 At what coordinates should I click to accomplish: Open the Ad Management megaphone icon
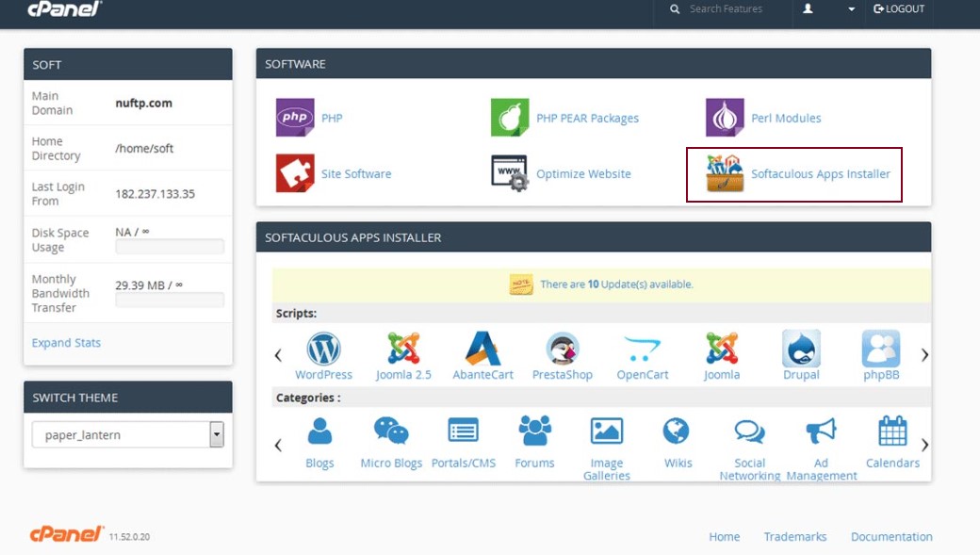pyautogui.click(x=821, y=432)
